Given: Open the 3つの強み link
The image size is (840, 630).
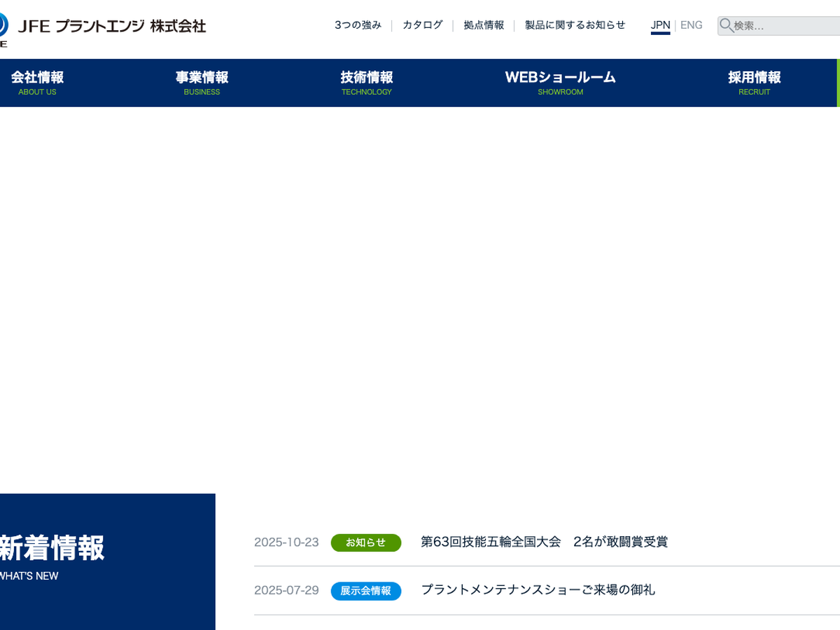Looking at the screenshot, I should click(x=358, y=25).
